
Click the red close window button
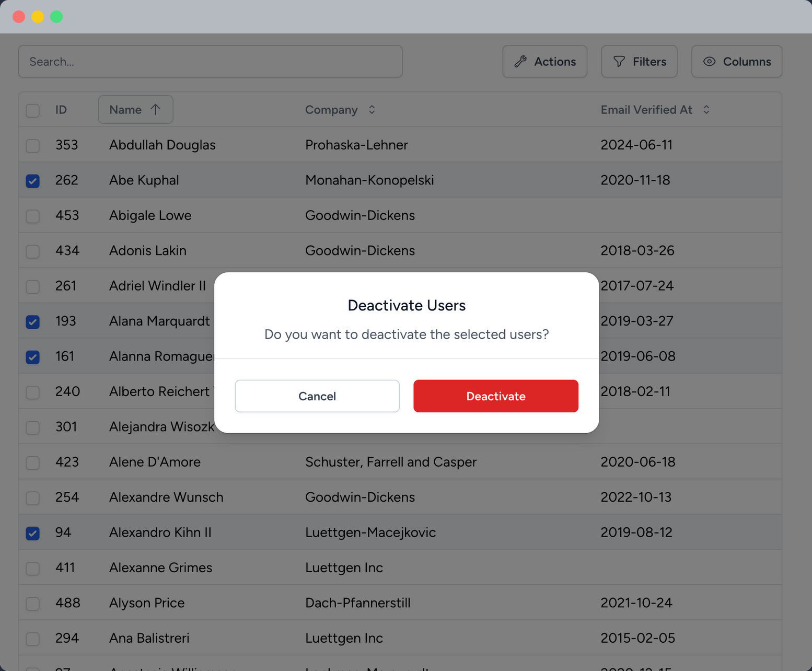[x=19, y=17]
